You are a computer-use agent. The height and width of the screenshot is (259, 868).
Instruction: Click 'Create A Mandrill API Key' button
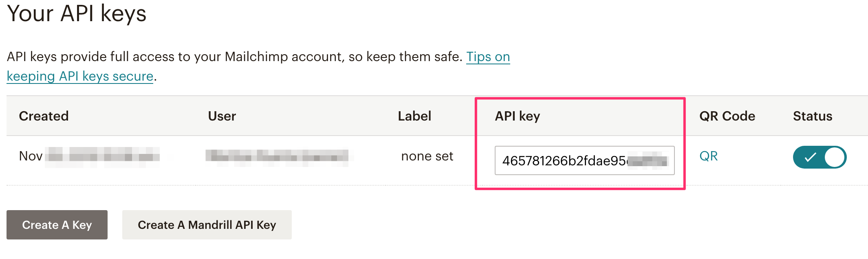click(x=207, y=225)
